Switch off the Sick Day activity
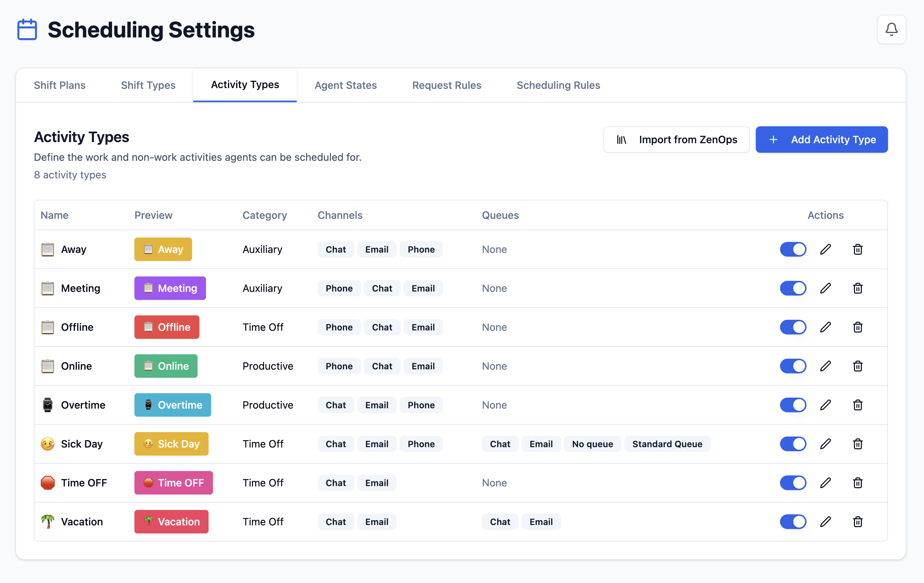The image size is (924, 583). [x=793, y=444]
